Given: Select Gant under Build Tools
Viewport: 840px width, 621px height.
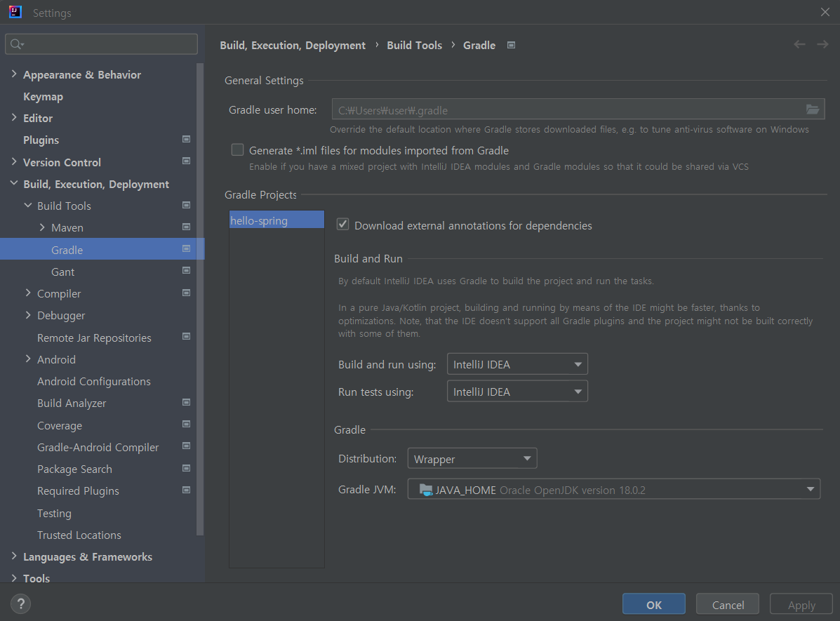Looking at the screenshot, I should click(62, 272).
